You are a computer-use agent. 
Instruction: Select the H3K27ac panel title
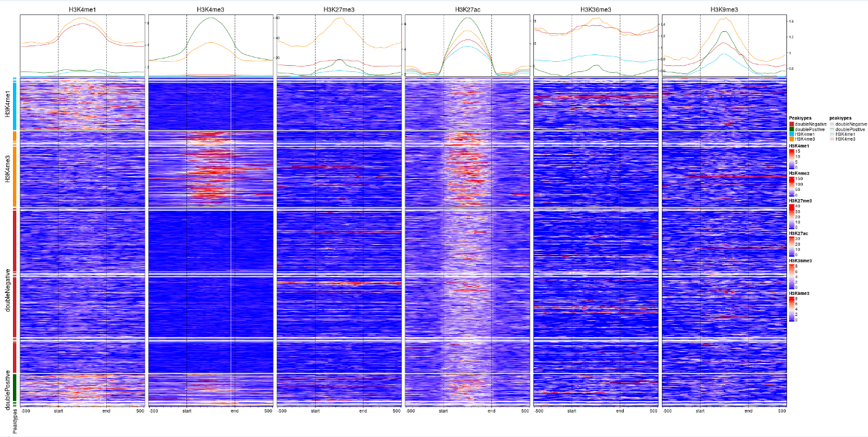(x=467, y=10)
